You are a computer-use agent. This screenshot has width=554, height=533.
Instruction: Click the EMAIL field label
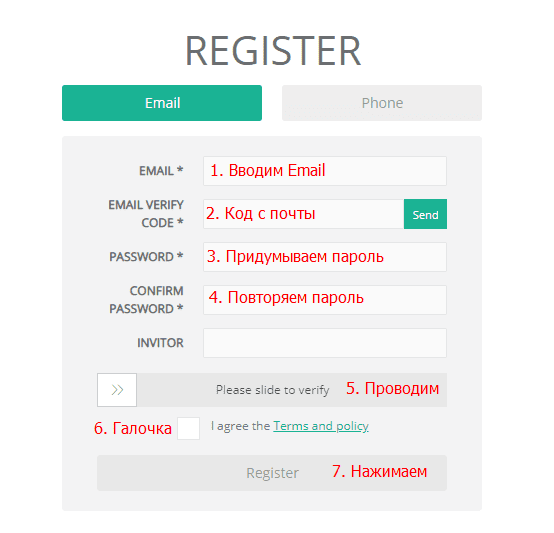pyautogui.click(x=161, y=171)
